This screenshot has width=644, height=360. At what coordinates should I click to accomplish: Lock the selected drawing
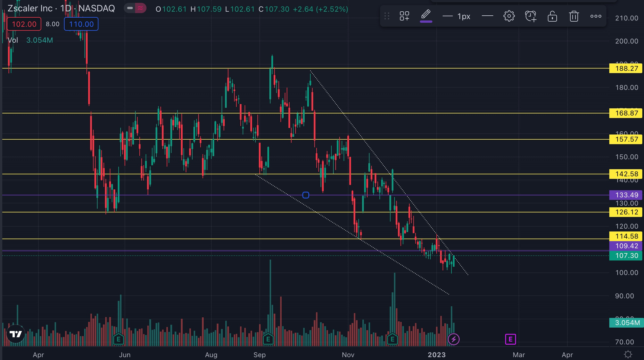552,16
